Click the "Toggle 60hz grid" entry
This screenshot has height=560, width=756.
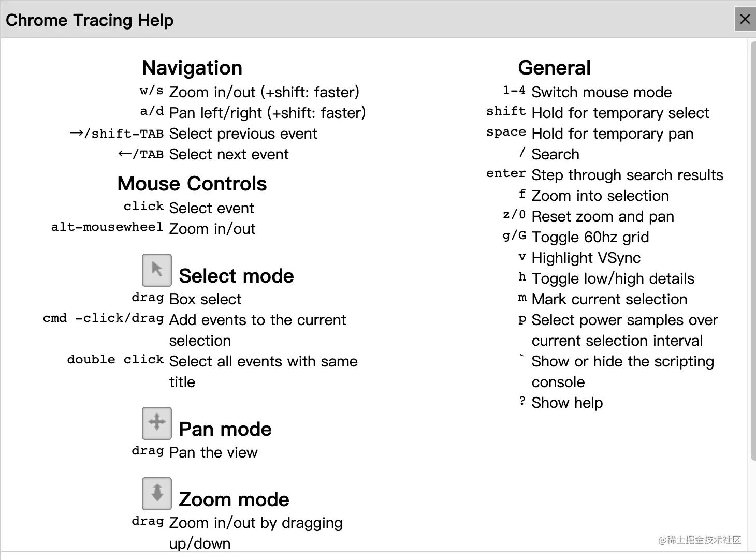click(x=590, y=237)
